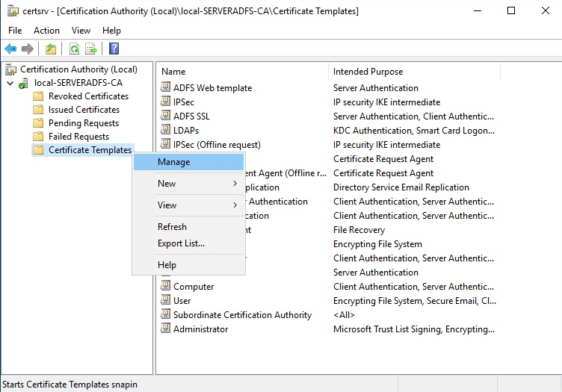Click the blue Help toolbar icon
This screenshot has width=562, height=392.
[x=114, y=49]
